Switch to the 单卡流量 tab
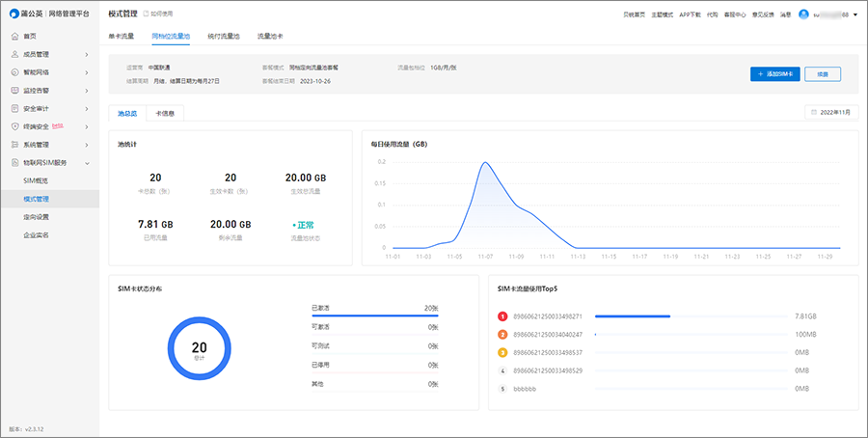The height and width of the screenshot is (438, 868). pyautogui.click(x=122, y=37)
